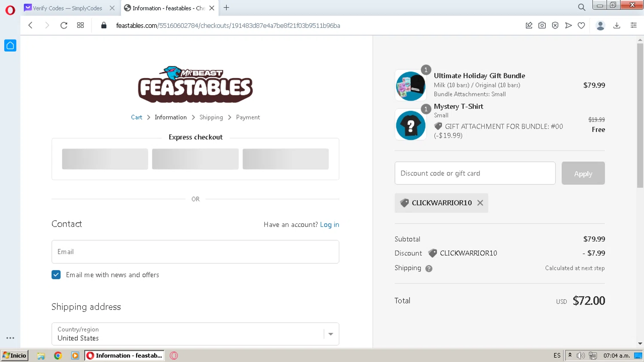Go to Cart breadcrumb link

[137, 117]
